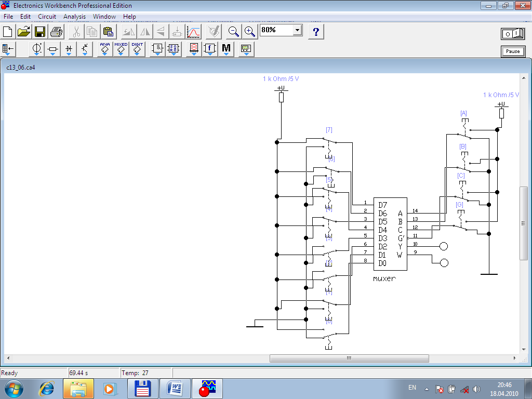Open the Miscellaneous parts bin

(x=226, y=49)
